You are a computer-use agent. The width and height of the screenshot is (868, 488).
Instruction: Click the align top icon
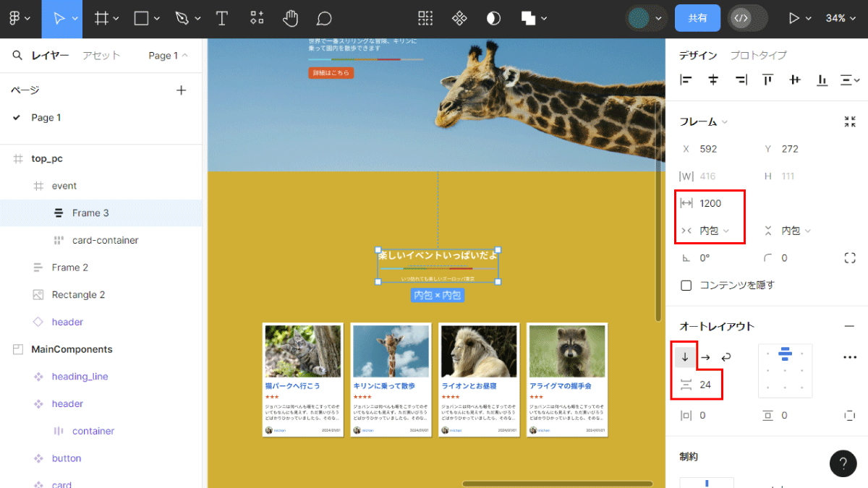pos(767,80)
